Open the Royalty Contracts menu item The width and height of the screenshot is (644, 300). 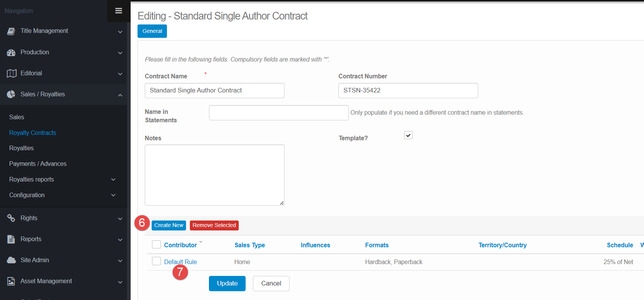click(x=32, y=133)
